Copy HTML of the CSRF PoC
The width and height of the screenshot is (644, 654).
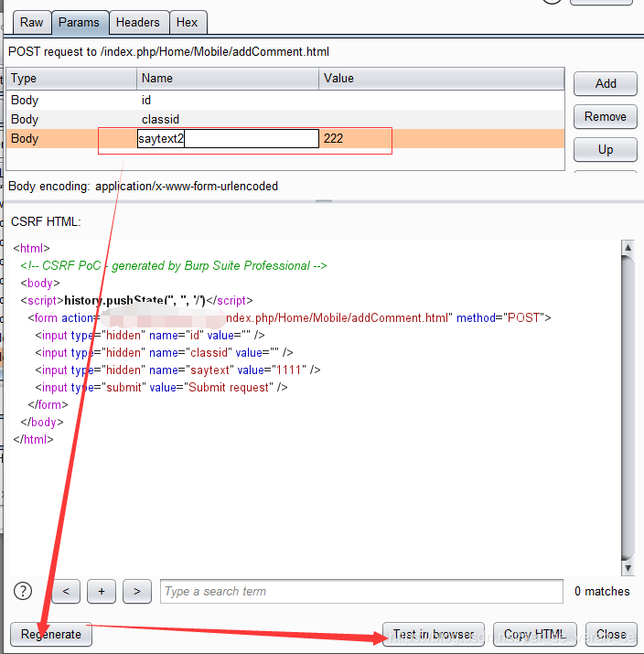tap(535, 635)
